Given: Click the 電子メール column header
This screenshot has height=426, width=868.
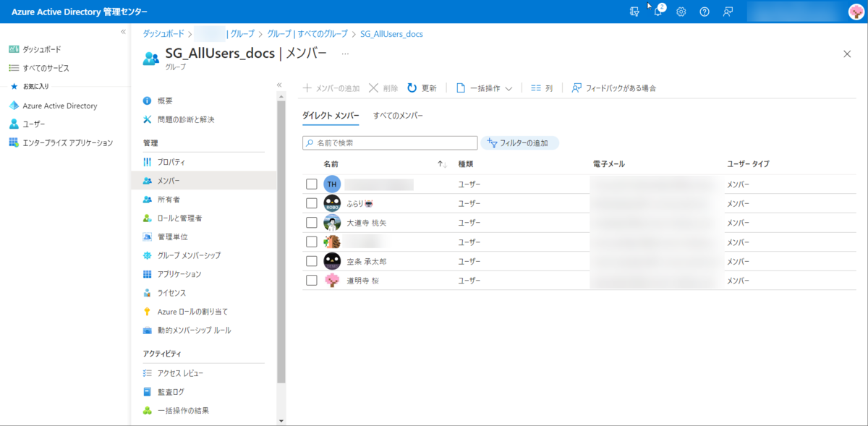Looking at the screenshot, I should point(608,164).
